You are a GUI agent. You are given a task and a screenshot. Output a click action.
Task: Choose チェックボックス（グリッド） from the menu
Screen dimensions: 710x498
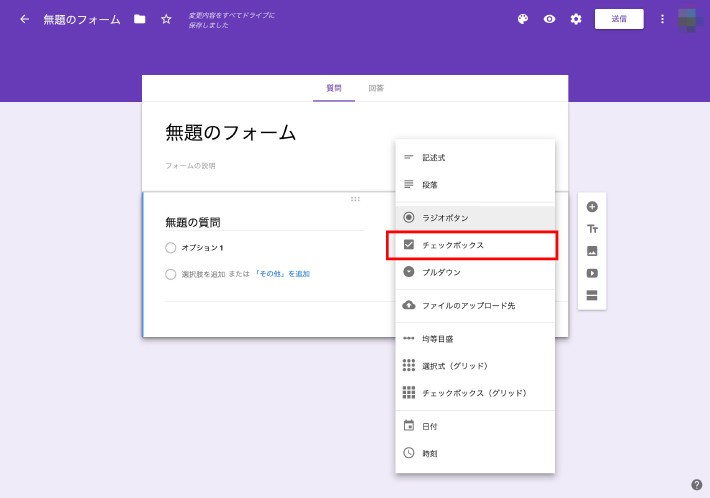pos(475,393)
